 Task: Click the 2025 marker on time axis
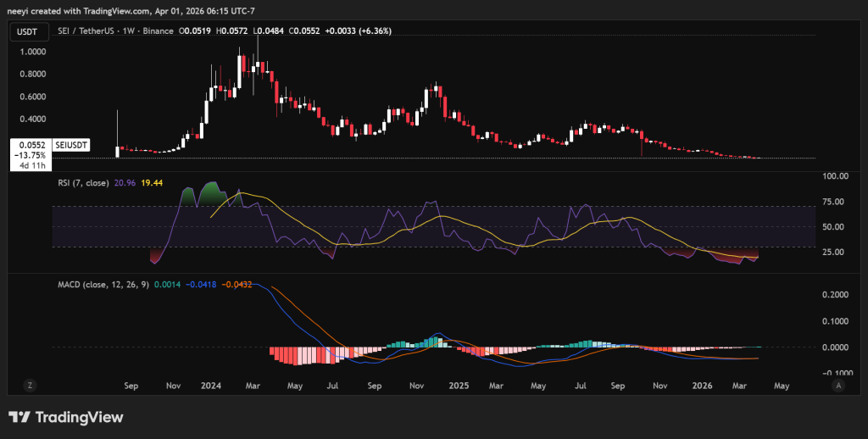tap(458, 385)
